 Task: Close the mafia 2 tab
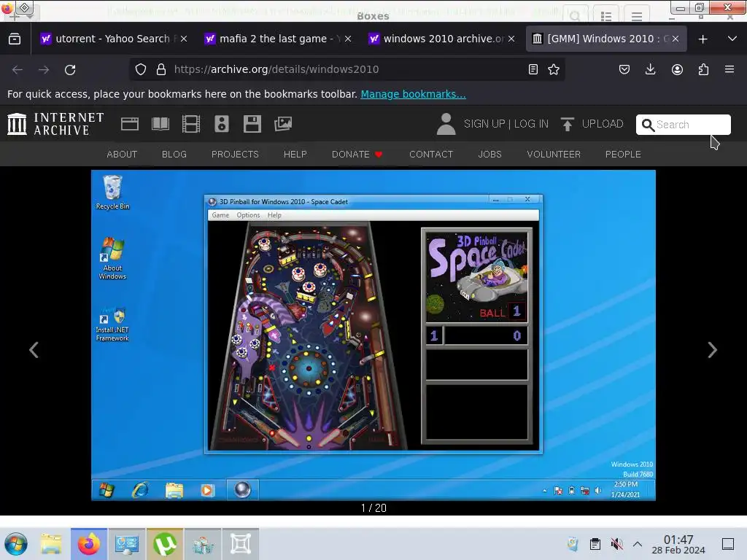(x=348, y=39)
